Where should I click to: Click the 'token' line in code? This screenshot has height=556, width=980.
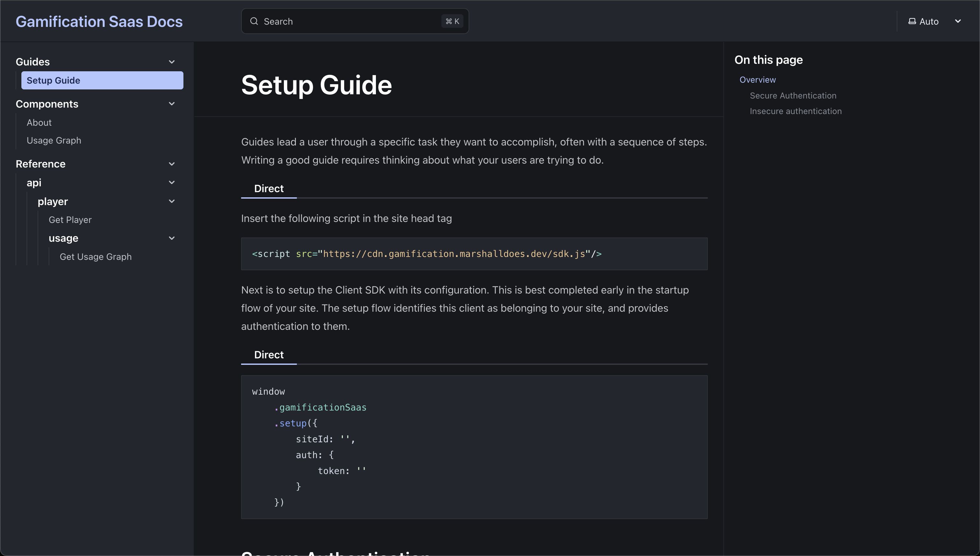pyautogui.click(x=342, y=471)
